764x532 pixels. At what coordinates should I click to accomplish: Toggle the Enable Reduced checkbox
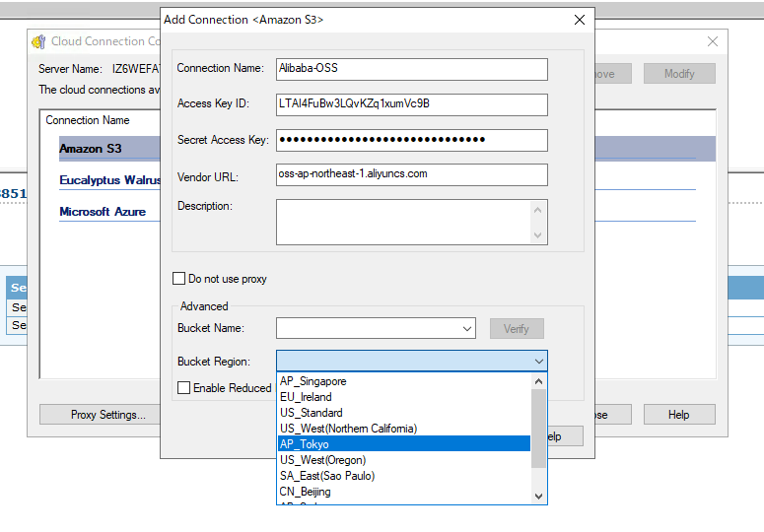coord(183,388)
